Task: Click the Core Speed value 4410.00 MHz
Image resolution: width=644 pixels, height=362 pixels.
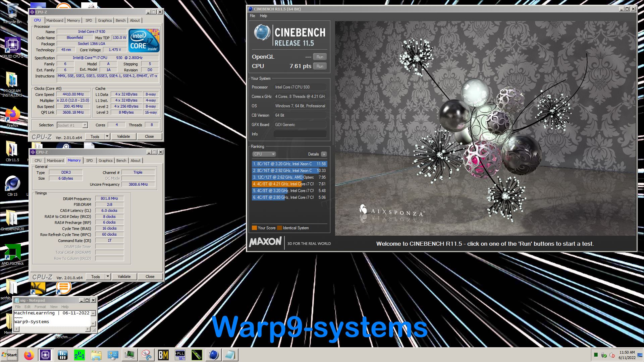Action: [x=73, y=95]
